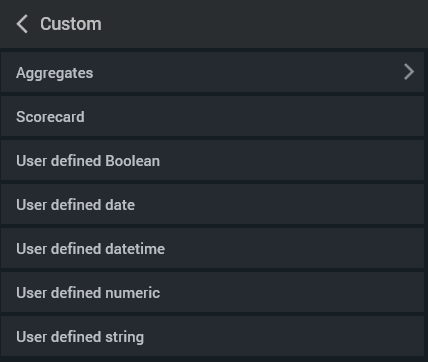Click the chevron beside the Custom title
The width and height of the screenshot is (428, 362).
[x=22, y=24]
